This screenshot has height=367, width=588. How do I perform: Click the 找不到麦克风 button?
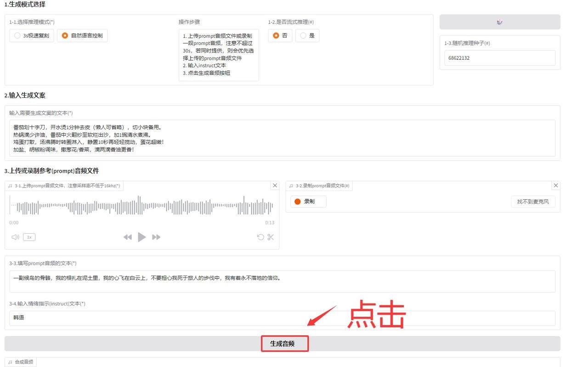coord(533,201)
